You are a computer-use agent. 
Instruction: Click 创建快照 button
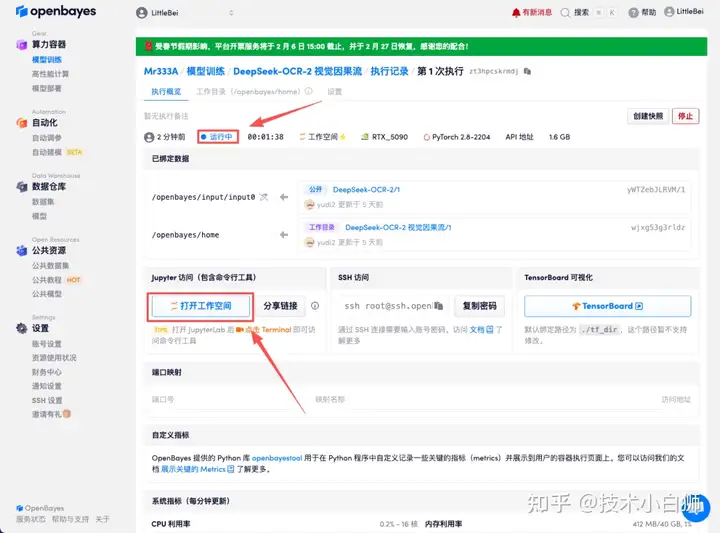coord(648,116)
